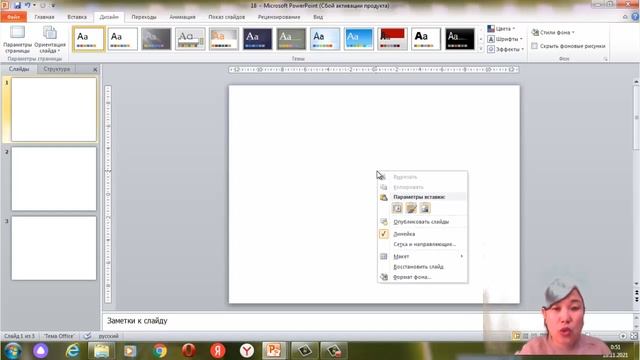
Task: Open the File Explorer folder taskbar icon
Action: 101,351
